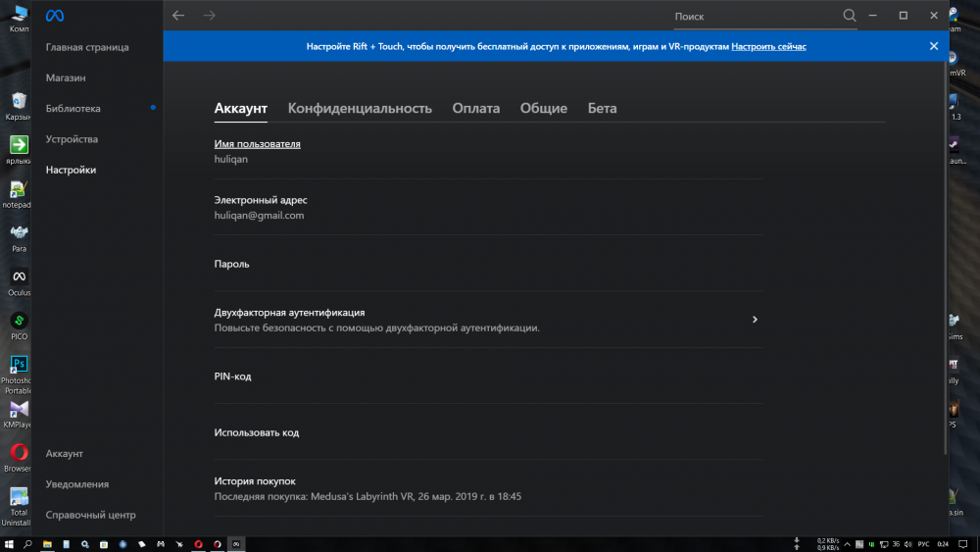Open Уведомления in the sidebar
The width and height of the screenshot is (980, 552).
76,484
